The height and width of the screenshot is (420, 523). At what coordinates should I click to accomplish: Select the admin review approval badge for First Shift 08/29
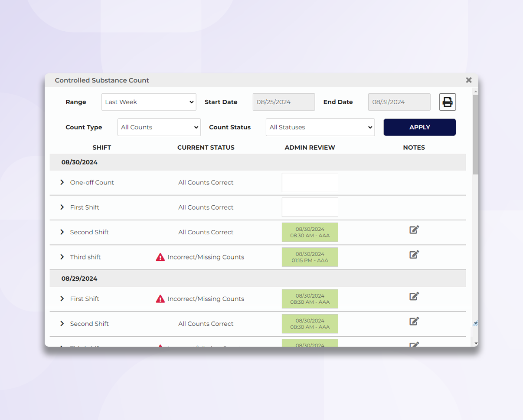coord(310,299)
